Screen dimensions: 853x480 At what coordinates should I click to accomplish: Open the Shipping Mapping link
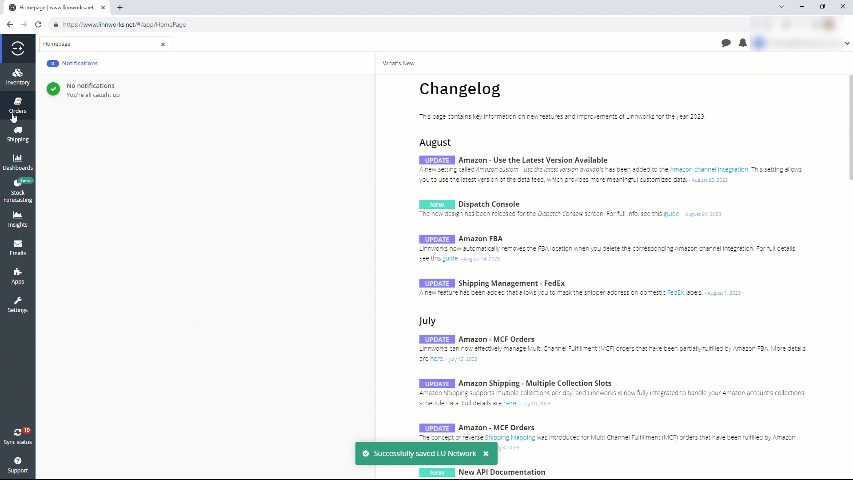tap(510, 438)
